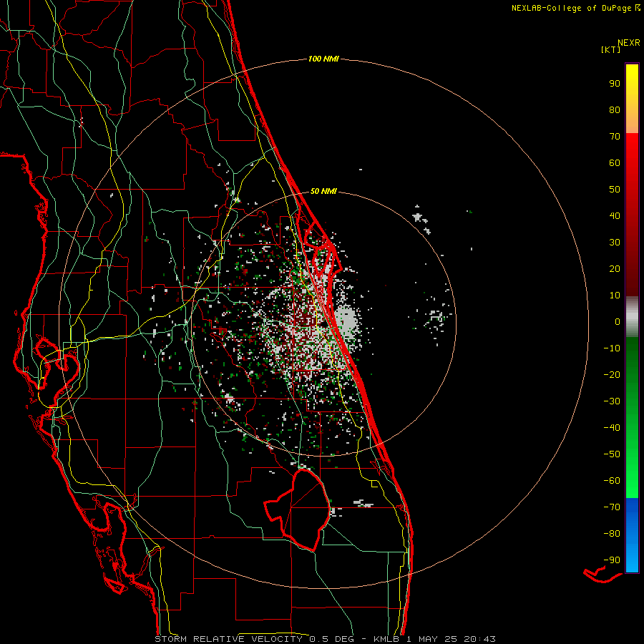Image resolution: width=644 pixels, height=644 pixels.
Task: Click the NEXR label above color bar
Action: [629, 43]
